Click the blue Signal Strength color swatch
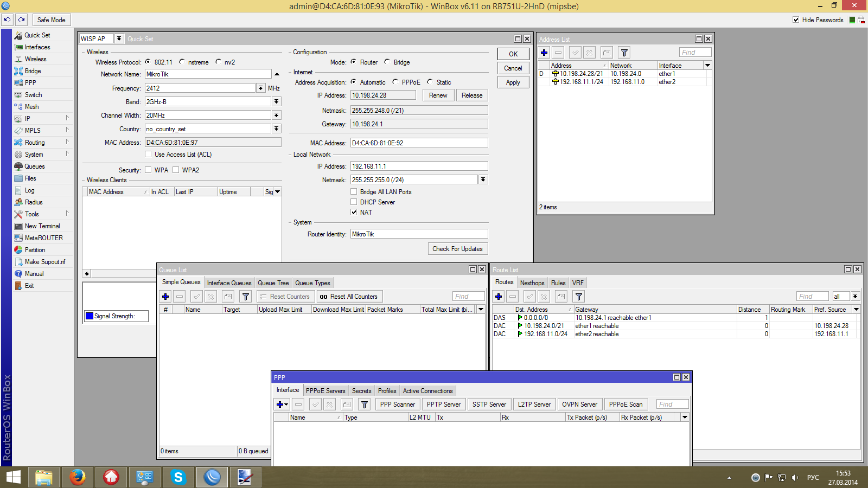The height and width of the screenshot is (488, 868). pos(90,316)
